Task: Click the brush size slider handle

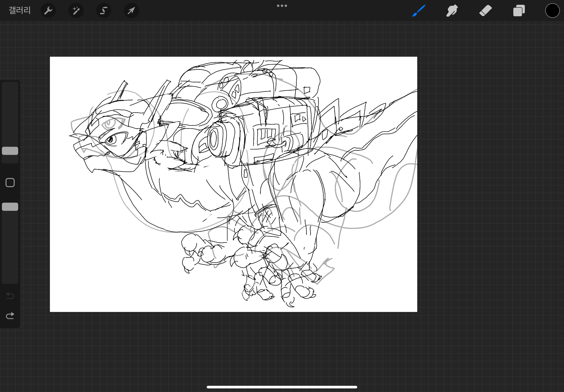Action: coord(10,151)
